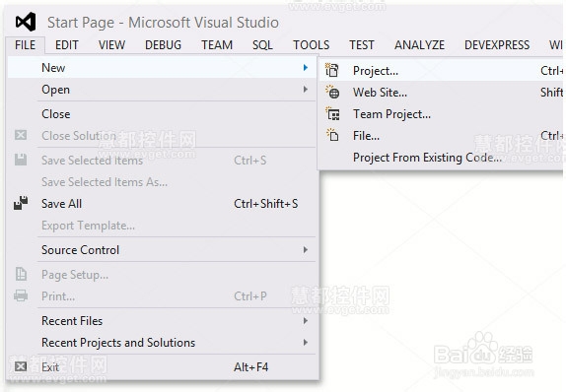Click the Save All icon
The height and width of the screenshot is (392, 566).
coord(21,203)
